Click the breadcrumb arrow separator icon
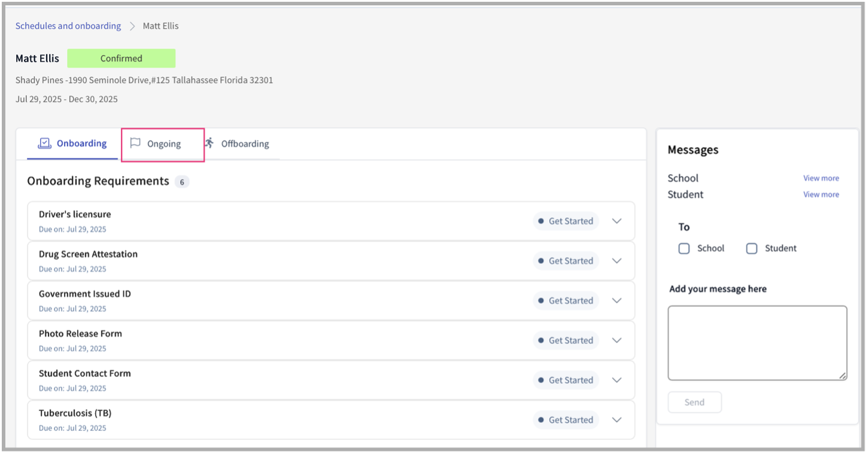 coord(132,26)
